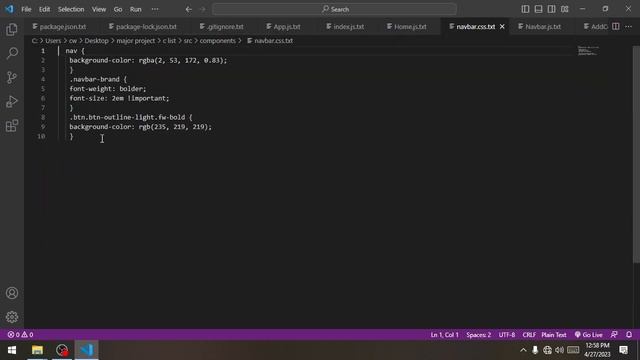Change encoding via UTF-8

[x=507, y=335]
